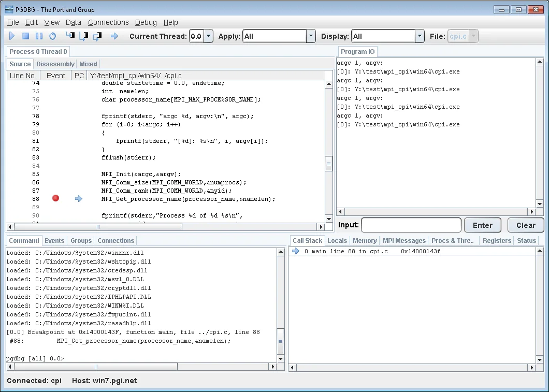Switch to the Mixed tab
This screenshot has width=549, height=392.
click(x=88, y=64)
